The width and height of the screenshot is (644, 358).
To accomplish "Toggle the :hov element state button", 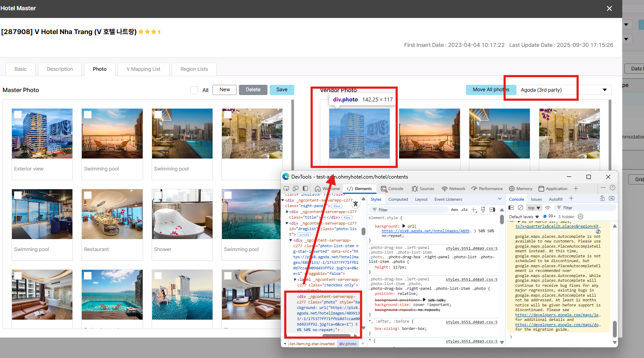I will [454, 210].
